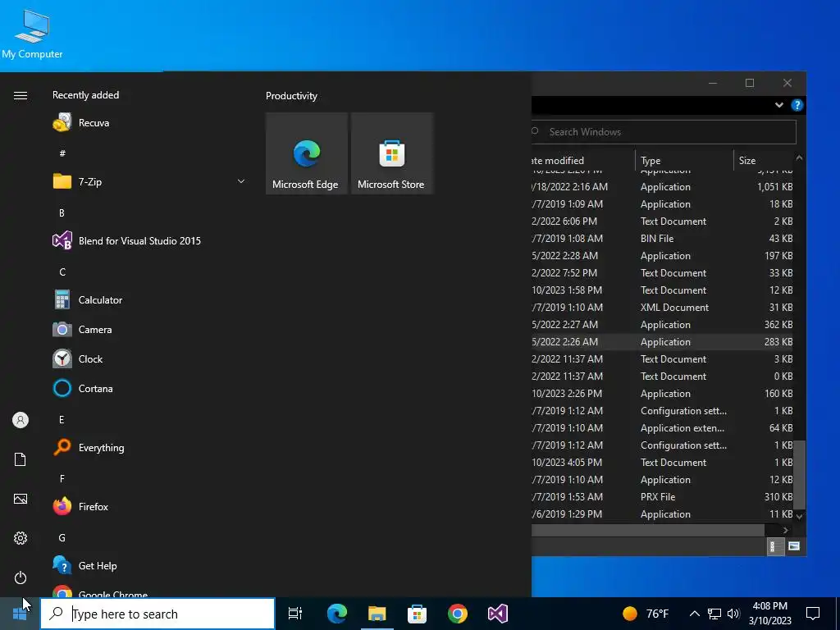Jump using the letter C header

click(62, 272)
